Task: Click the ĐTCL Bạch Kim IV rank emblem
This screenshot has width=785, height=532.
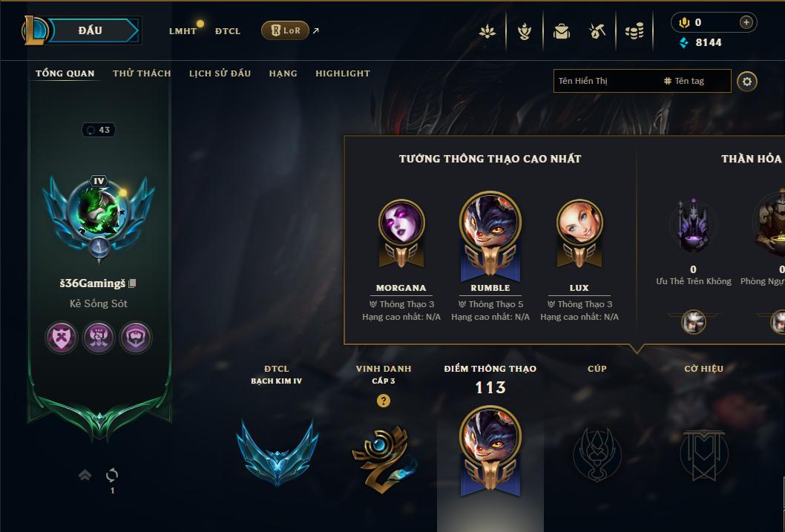Action: pos(277,453)
